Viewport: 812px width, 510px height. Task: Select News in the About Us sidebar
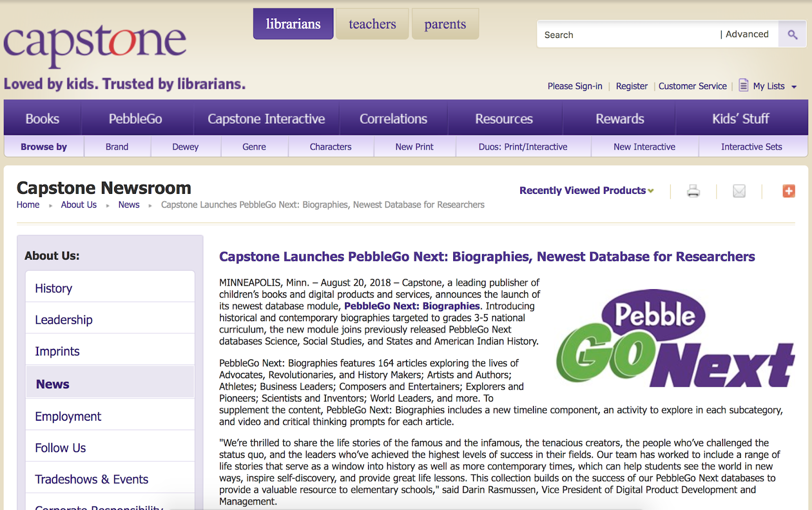pyautogui.click(x=52, y=384)
